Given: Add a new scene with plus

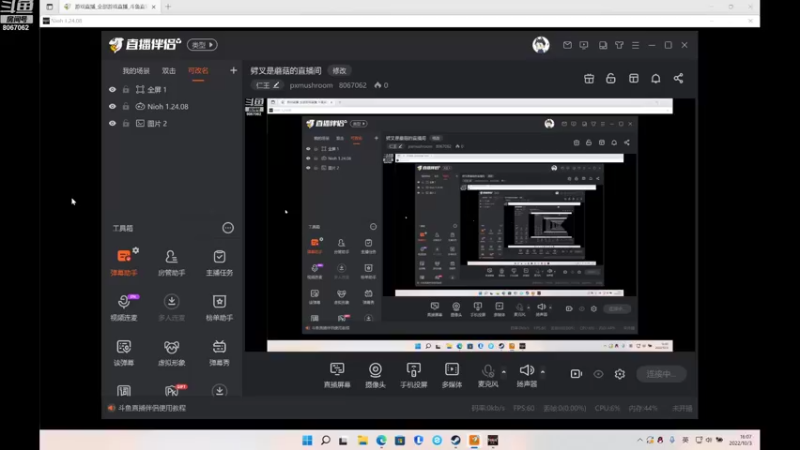Looking at the screenshot, I should (x=233, y=70).
